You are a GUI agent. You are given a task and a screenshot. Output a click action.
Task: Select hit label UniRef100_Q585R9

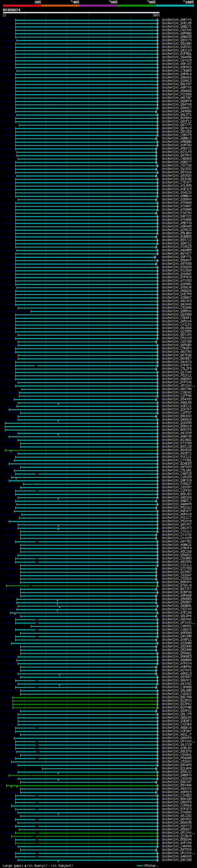[x=177, y=600]
